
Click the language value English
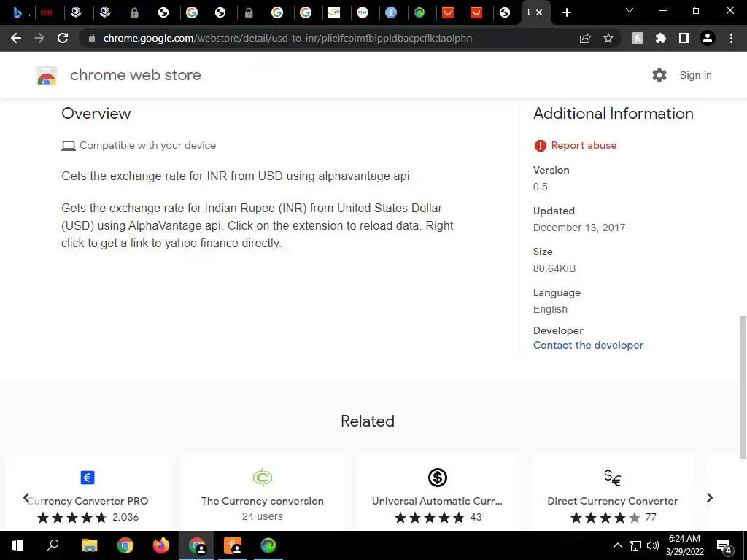point(550,309)
